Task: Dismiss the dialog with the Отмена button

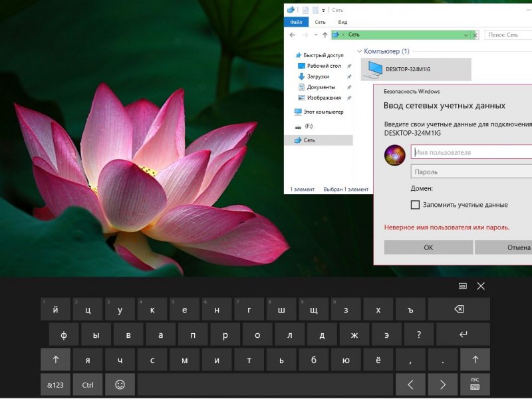Action: [503, 247]
